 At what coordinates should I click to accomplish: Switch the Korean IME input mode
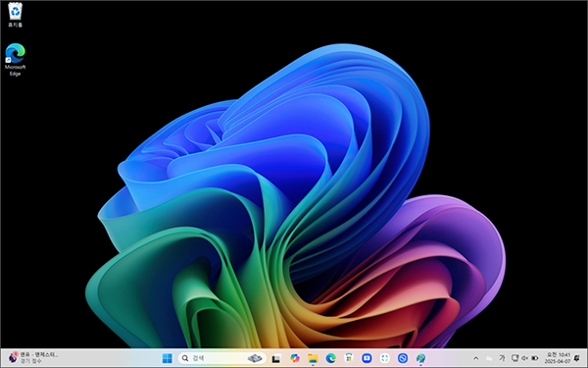coord(502,358)
